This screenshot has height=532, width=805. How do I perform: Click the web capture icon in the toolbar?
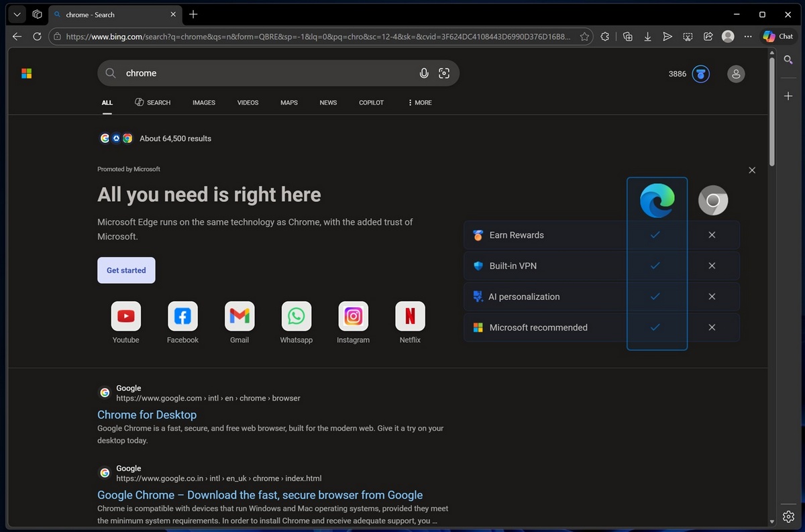click(x=688, y=36)
